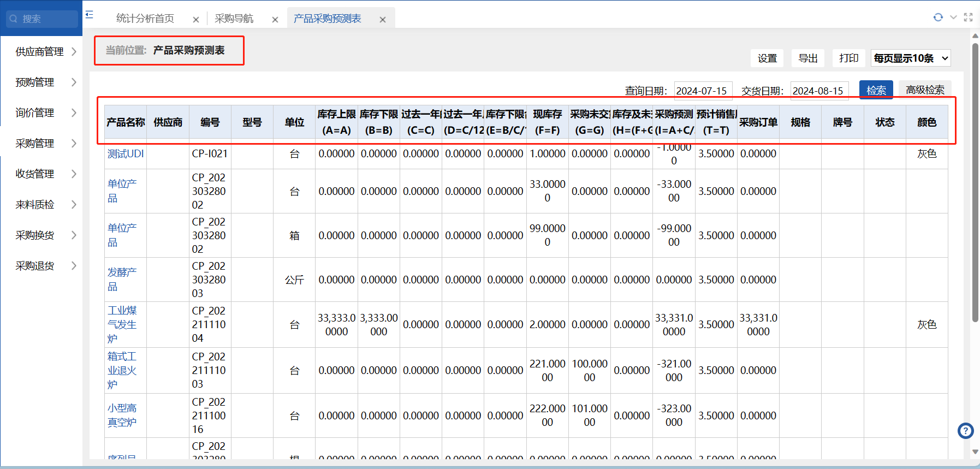
Task: Select the 箱 unit cell
Action: (294, 235)
